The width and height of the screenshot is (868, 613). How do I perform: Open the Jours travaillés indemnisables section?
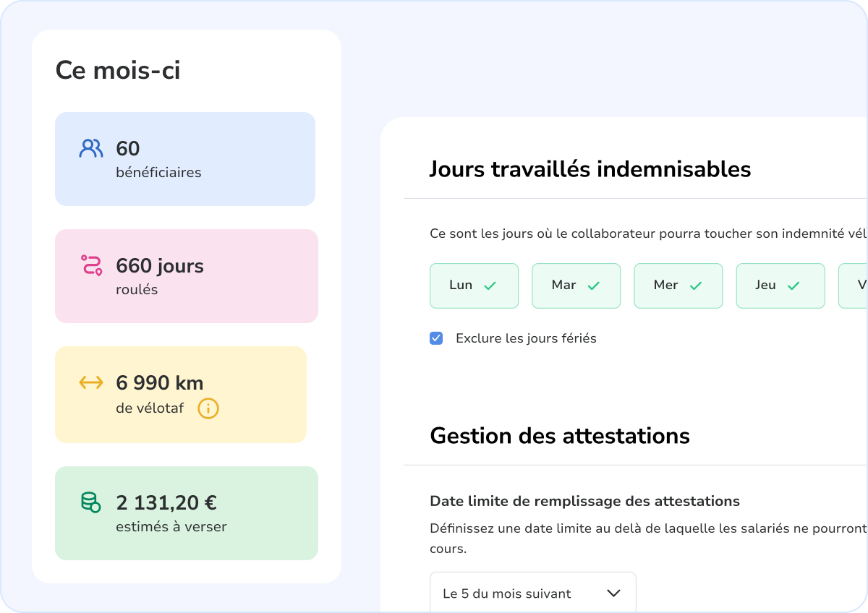(x=591, y=168)
